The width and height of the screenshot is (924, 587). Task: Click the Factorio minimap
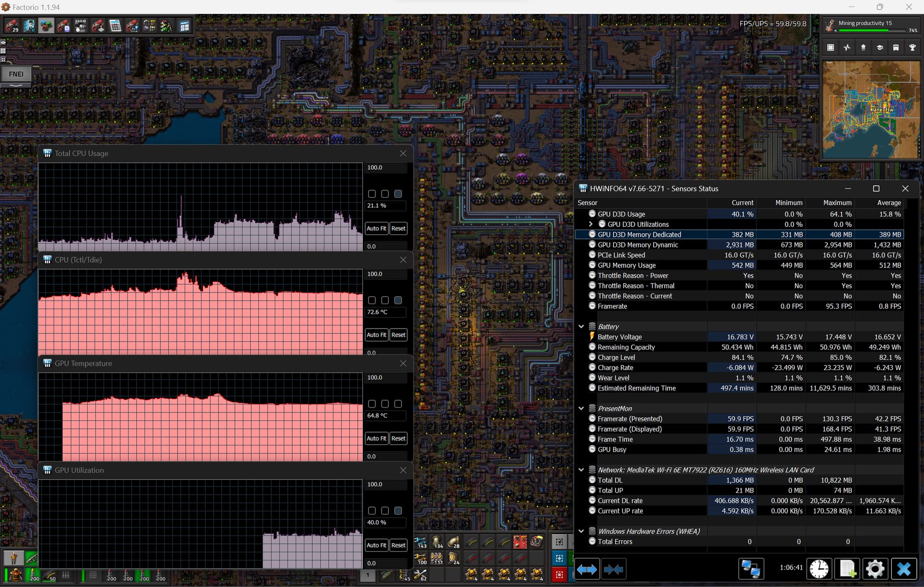click(x=871, y=109)
